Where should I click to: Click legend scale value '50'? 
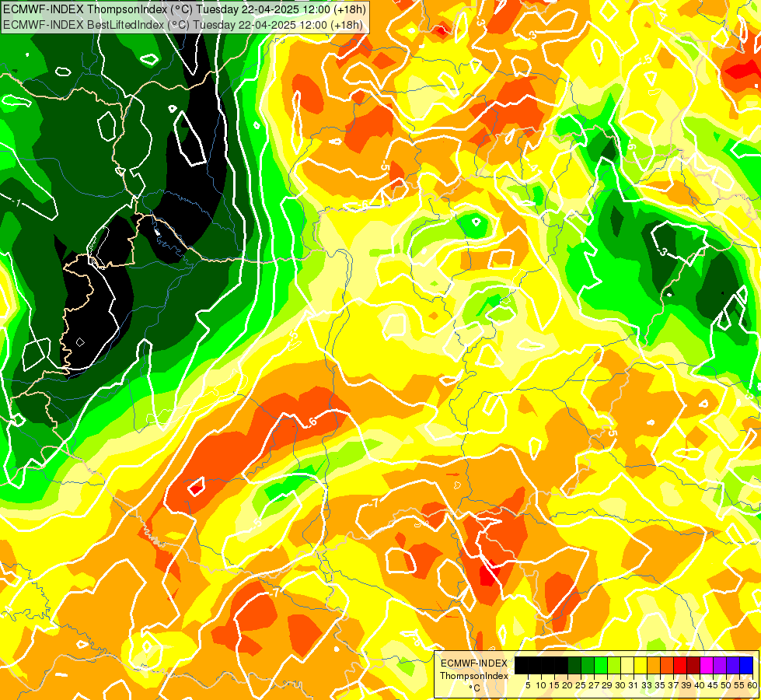727,685
